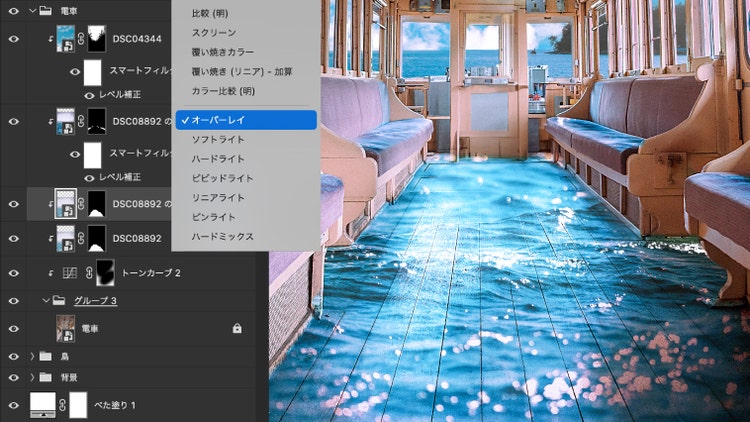This screenshot has width=750, height=422.
Task: Toggle visibility of DSC04344 layer
Action: [13, 39]
